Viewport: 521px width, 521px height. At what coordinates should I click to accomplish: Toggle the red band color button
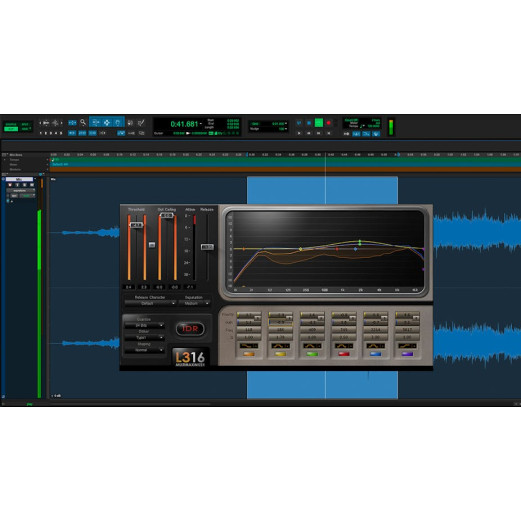344,354
